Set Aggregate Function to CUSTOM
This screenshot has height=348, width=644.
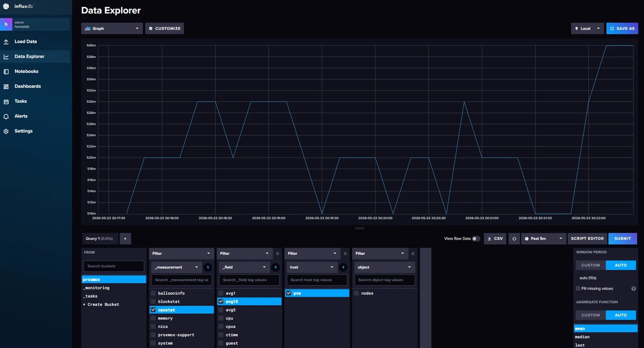click(590, 315)
